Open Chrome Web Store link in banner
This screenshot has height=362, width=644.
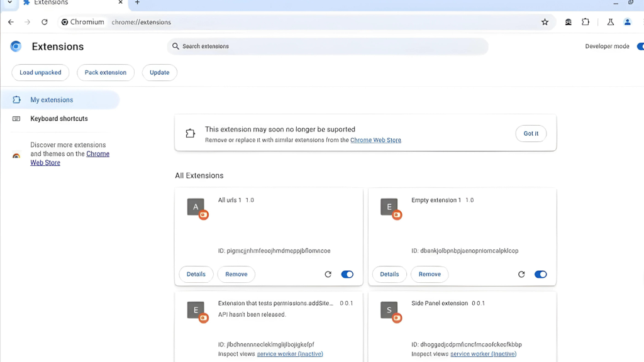coord(375,140)
